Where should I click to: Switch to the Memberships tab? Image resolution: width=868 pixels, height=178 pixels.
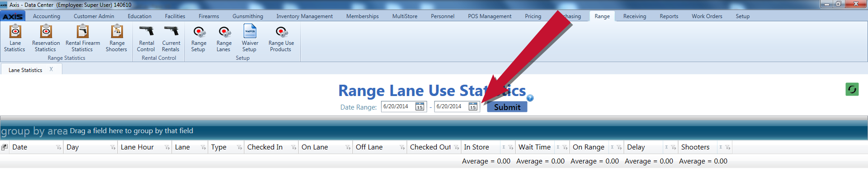[x=363, y=16]
